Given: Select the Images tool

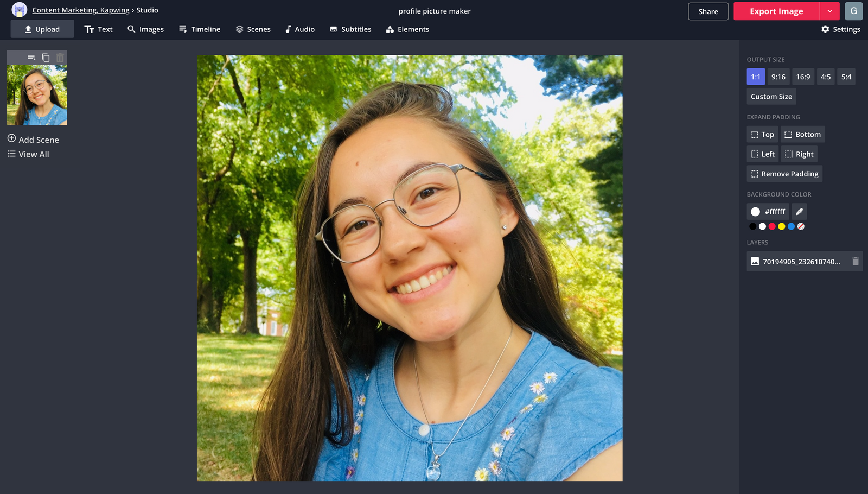Looking at the screenshot, I should tap(145, 29).
